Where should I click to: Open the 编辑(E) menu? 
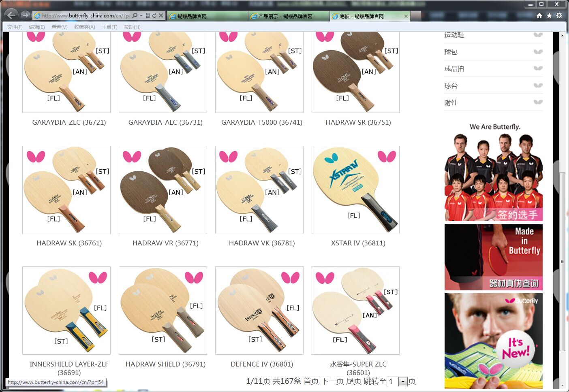(37, 27)
